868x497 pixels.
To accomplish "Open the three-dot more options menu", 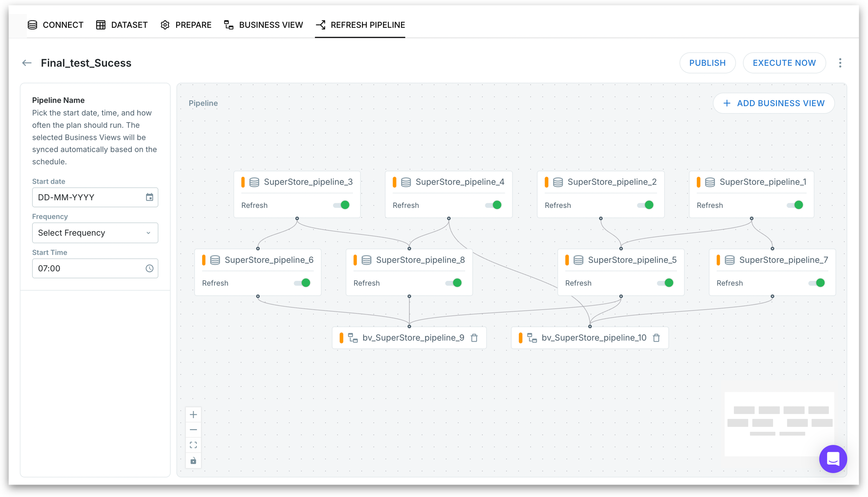I will [x=840, y=63].
